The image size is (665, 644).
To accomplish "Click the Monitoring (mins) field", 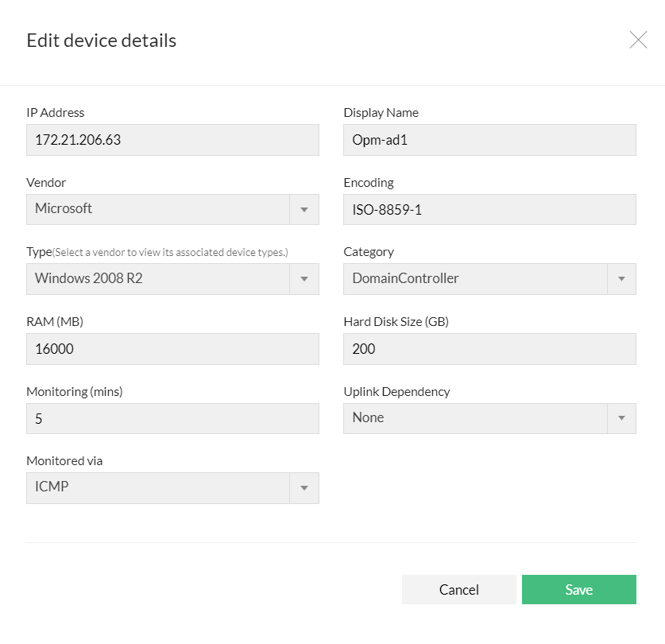I will tap(172, 418).
